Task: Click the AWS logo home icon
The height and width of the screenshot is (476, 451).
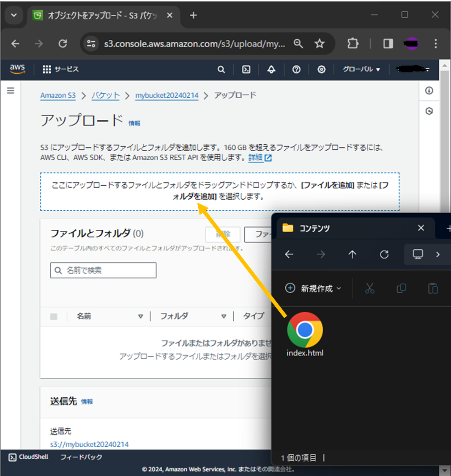Action: click(x=17, y=69)
